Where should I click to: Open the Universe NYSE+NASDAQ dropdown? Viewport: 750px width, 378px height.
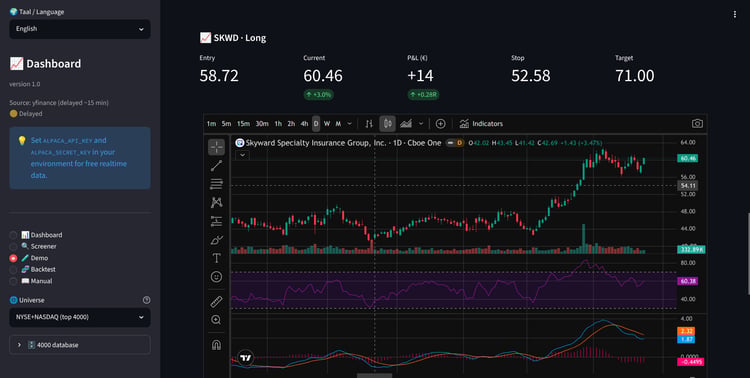point(80,317)
